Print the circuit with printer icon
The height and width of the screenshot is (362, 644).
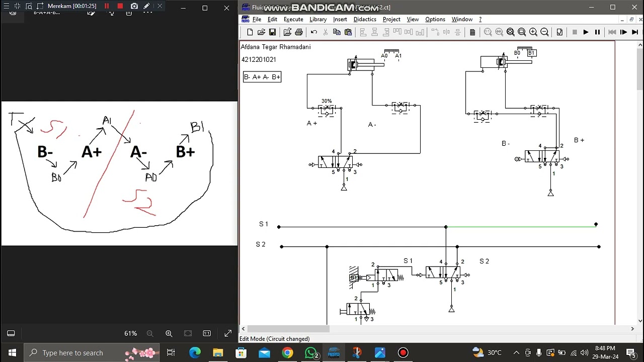pos(299,32)
